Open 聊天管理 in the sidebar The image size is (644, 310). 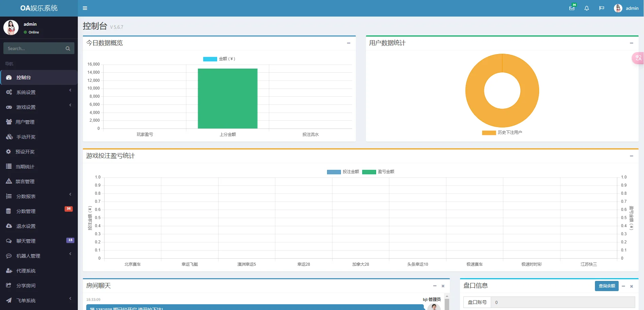[x=26, y=241]
